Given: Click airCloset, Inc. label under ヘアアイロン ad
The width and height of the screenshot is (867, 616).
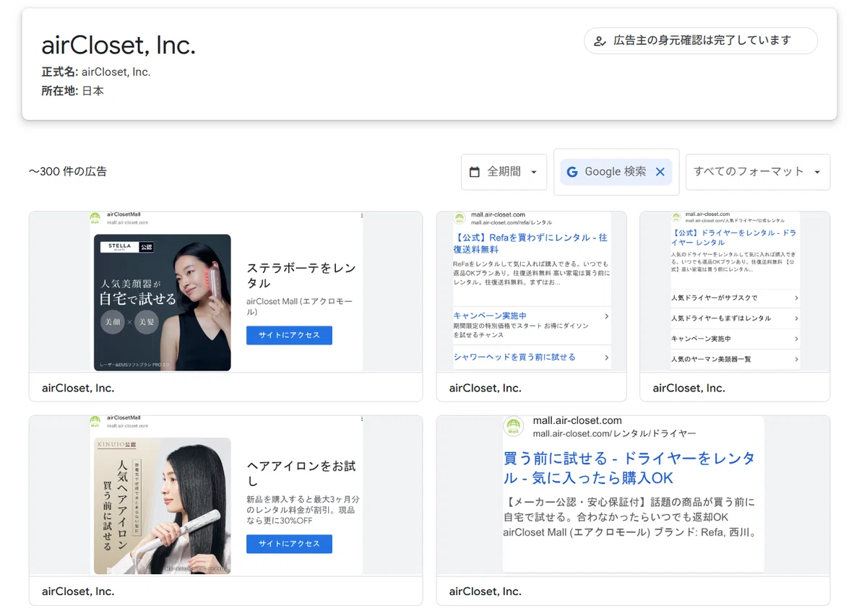Looking at the screenshot, I should (78, 591).
